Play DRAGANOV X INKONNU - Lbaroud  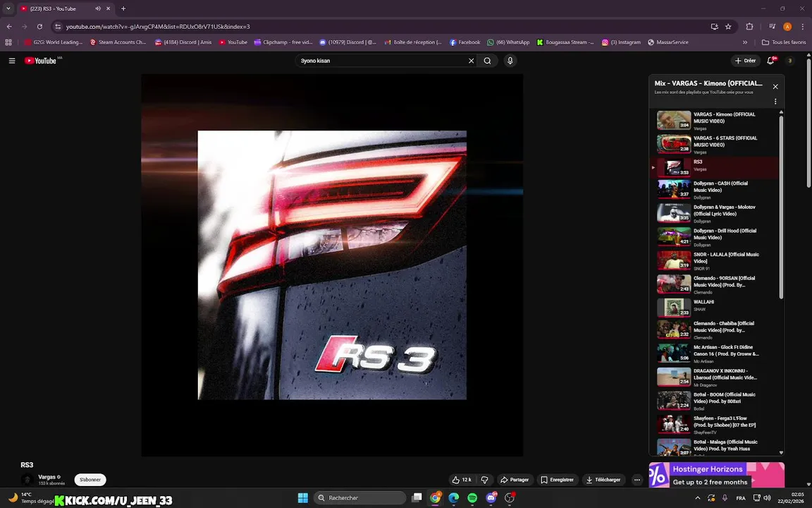[x=715, y=377]
